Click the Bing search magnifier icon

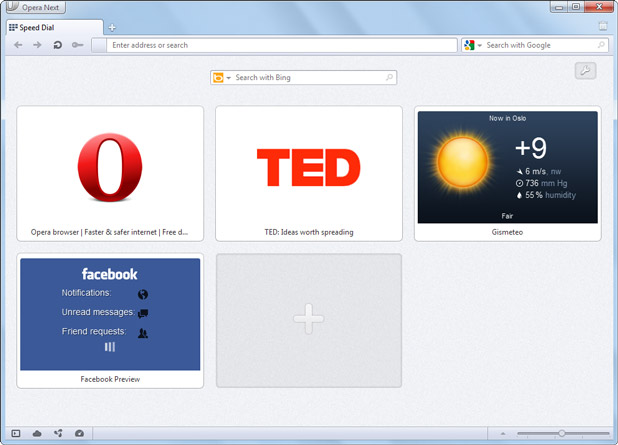pos(389,77)
